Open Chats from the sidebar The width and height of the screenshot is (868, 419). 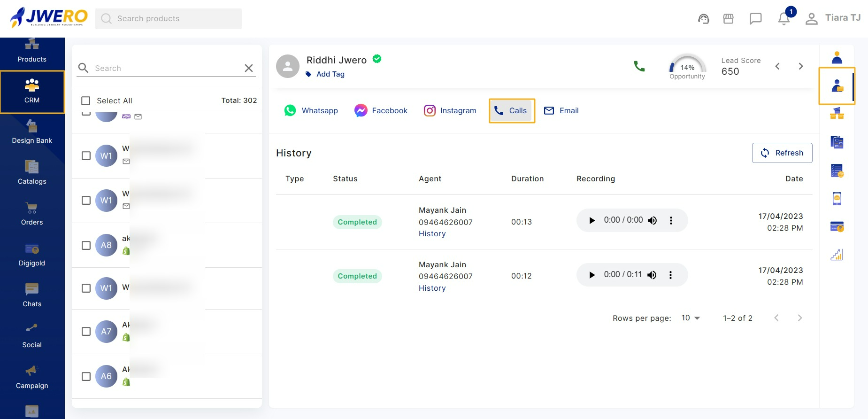[x=32, y=295]
